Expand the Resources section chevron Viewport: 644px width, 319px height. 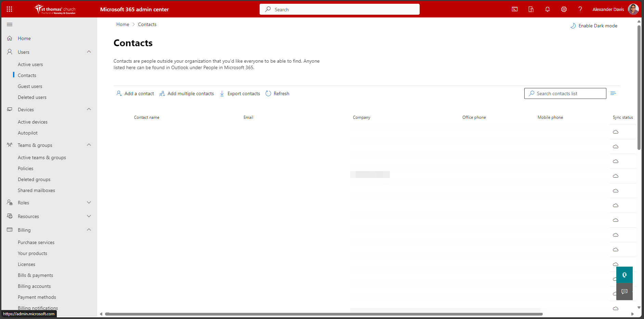click(89, 216)
